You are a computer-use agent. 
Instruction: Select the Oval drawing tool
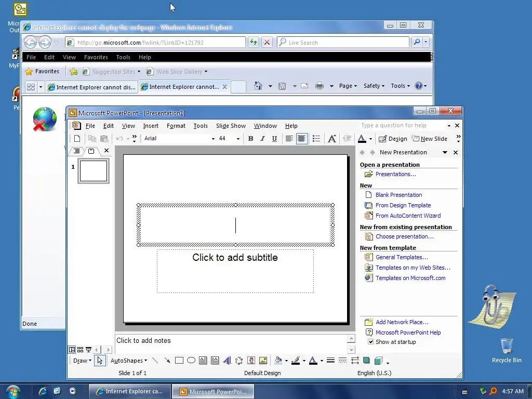[191, 361]
